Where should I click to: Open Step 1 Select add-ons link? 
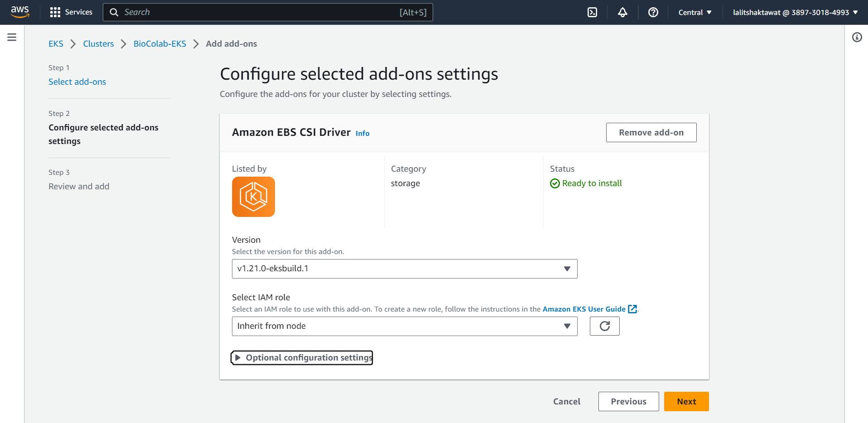pos(77,82)
